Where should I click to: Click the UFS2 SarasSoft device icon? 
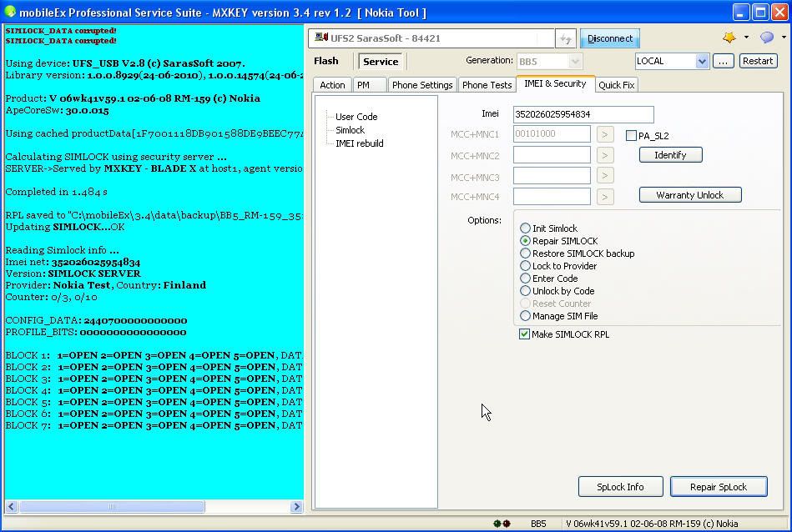tap(320, 38)
